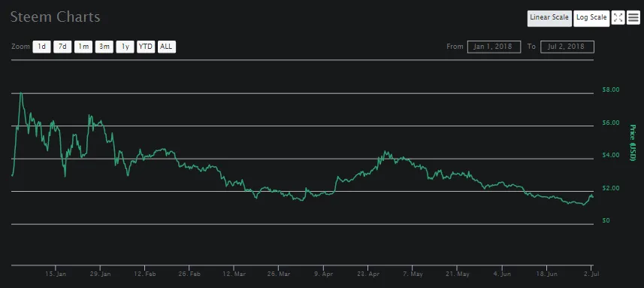The image size is (644, 288).
Task: Edit the To date field Jul 2, 2018
Action: click(567, 47)
